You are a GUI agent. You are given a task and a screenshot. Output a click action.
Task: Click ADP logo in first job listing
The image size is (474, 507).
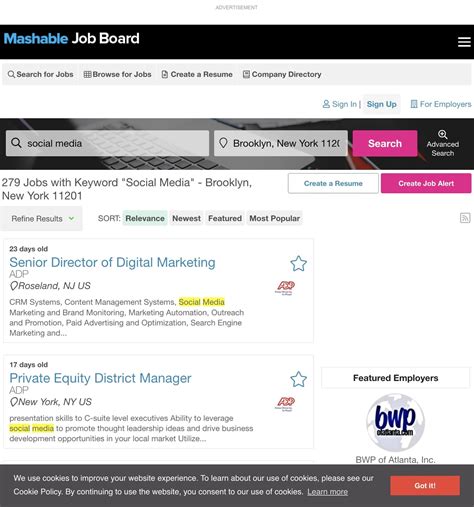point(285,288)
